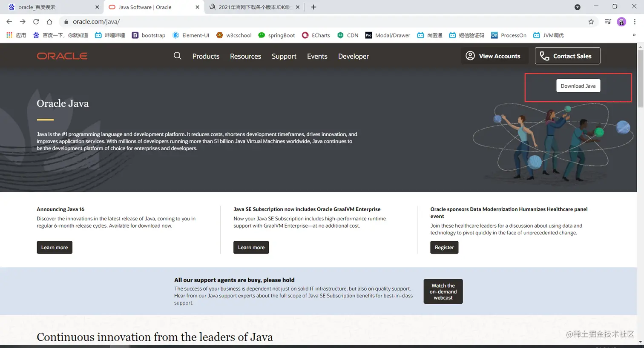This screenshot has height=348, width=644.
Task: Open the Modal/Drawer bookmark
Action: 388,35
